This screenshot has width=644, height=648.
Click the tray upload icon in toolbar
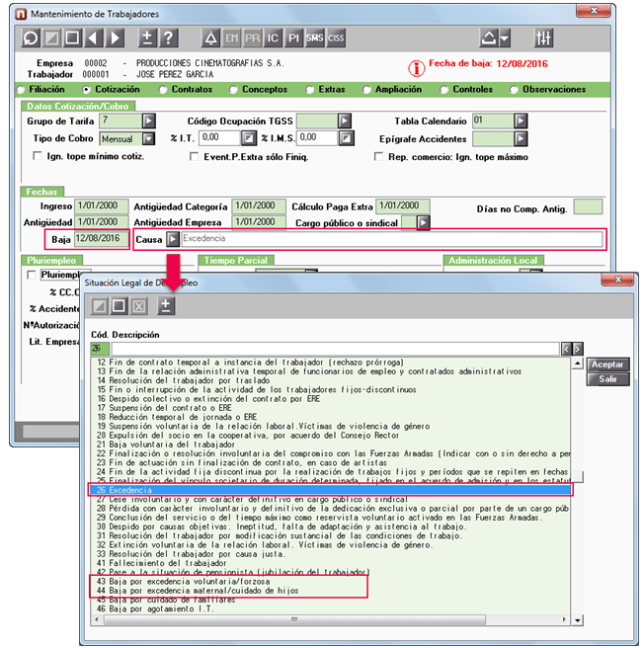click(488, 38)
